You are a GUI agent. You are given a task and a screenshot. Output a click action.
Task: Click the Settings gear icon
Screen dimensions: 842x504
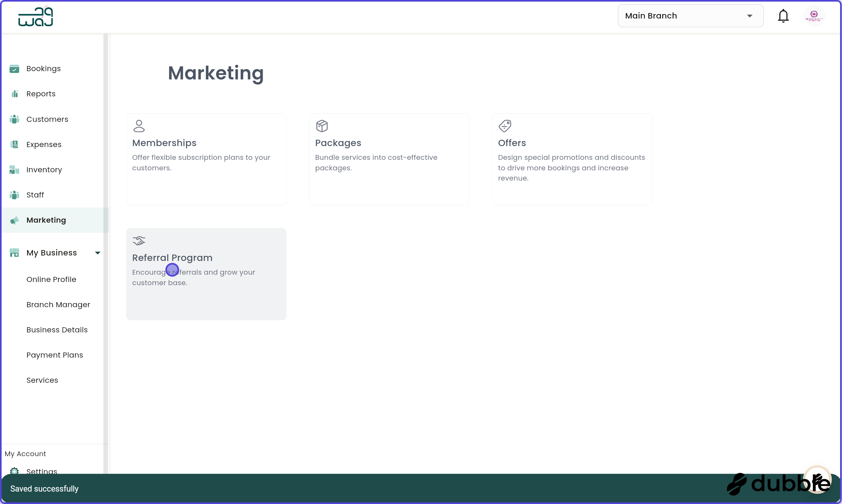tap(15, 471)
